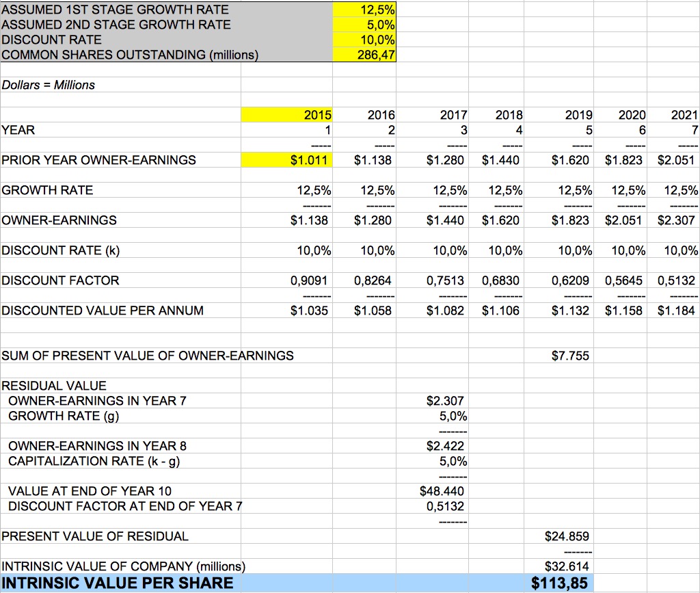Click the DISCOUNT FACTOR row label
The image size is (700, 593).
click(60, 280)
